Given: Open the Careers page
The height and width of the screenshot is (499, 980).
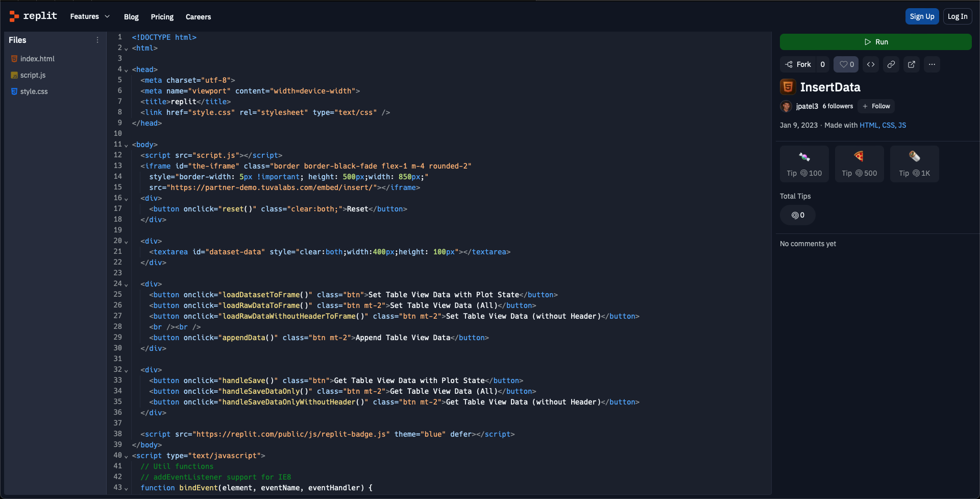Looking at the screenshot, I should click(198, 17).
